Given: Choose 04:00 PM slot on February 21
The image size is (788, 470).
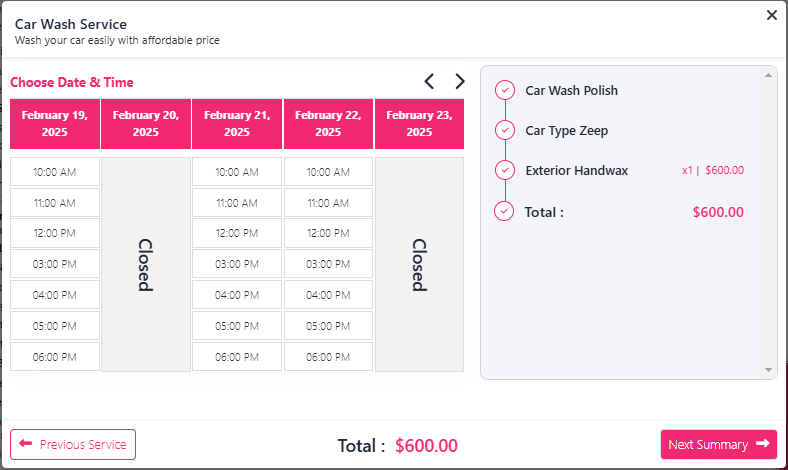Looking at the screenshot, I should click(x=237, y=295).
